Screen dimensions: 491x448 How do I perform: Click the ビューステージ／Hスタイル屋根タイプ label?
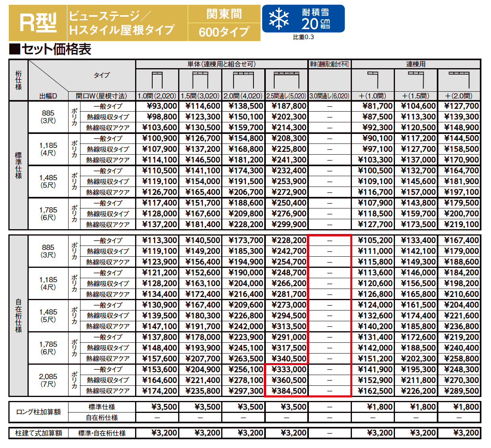[x=124, y=22]
